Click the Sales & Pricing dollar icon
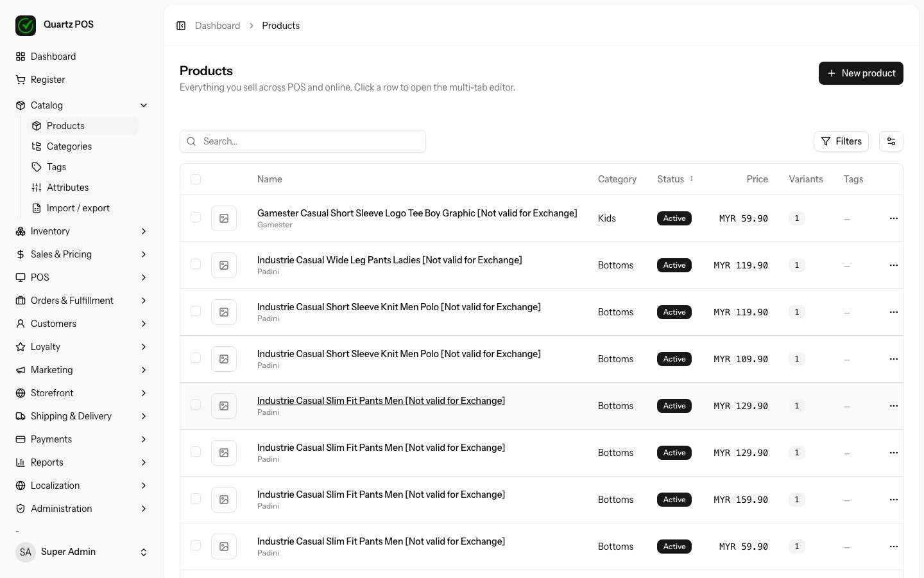The height and width of the screenshot is (578, 924). [21, 254]
